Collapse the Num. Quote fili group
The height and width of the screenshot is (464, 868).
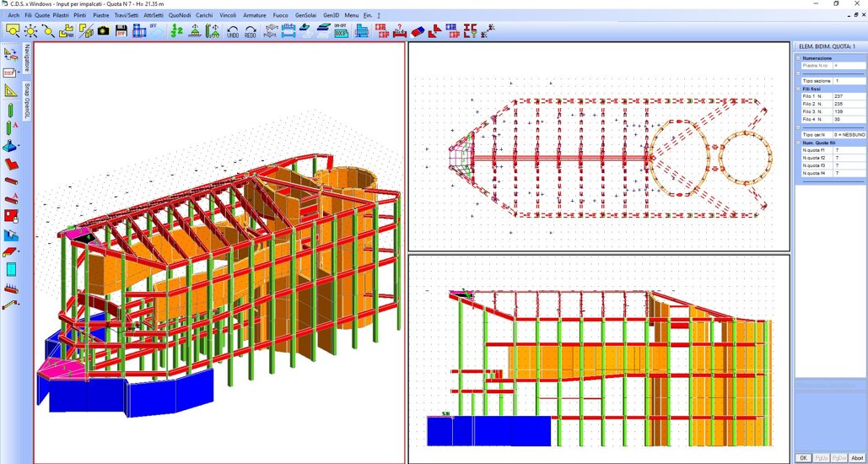[798, 143]
